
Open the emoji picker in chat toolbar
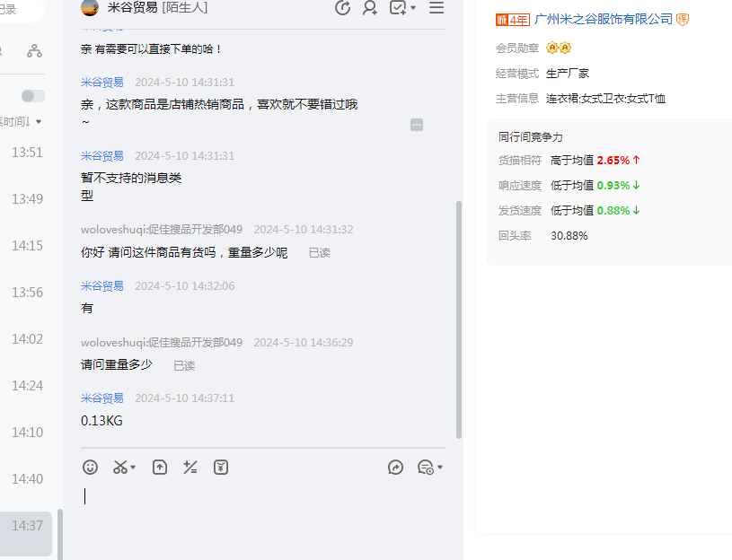pos(90,467)
